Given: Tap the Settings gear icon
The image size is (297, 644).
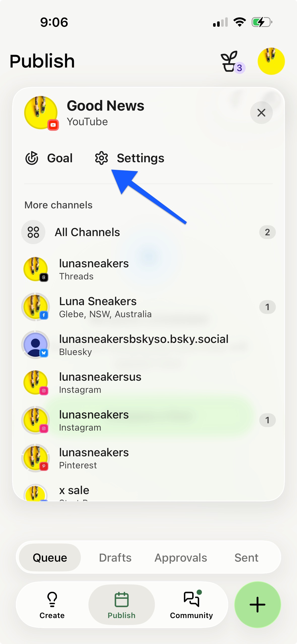Looking at the screenshot, I should pos(101,158).
